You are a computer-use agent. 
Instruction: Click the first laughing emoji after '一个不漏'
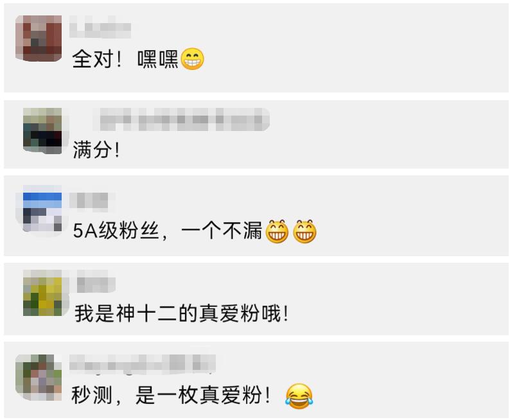coord(277,231)
